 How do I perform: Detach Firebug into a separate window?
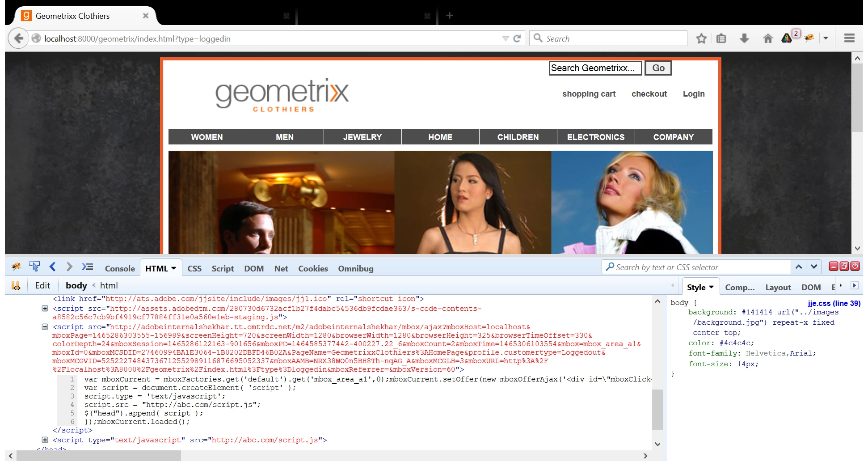click(844, 267)
